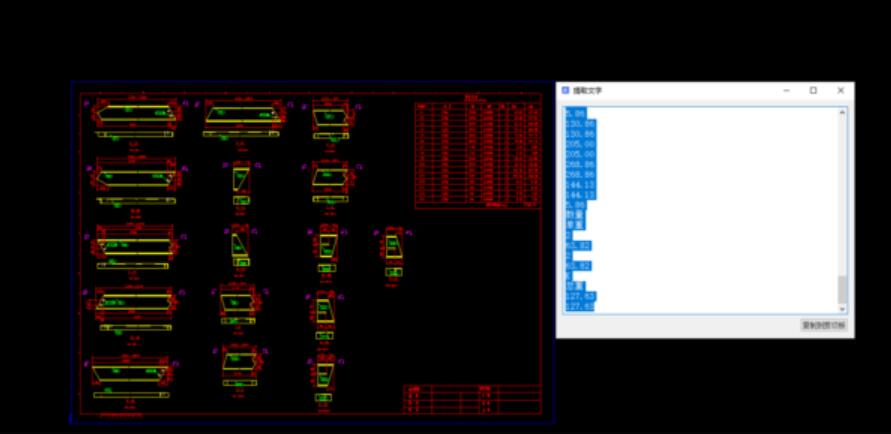Close the 提取文字 window
The image size is (891, 434).
pos(840,90)
